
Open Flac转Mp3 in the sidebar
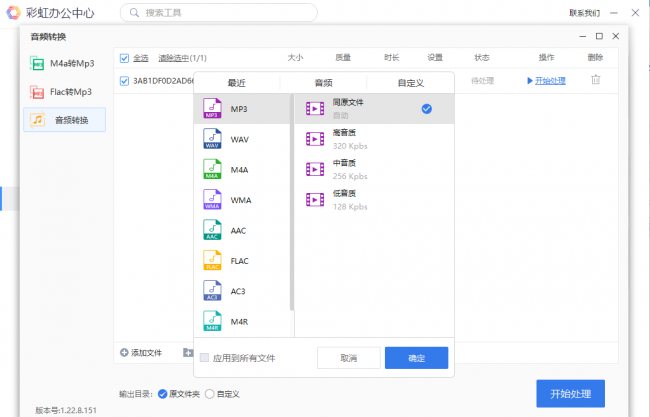pos(65,92)
